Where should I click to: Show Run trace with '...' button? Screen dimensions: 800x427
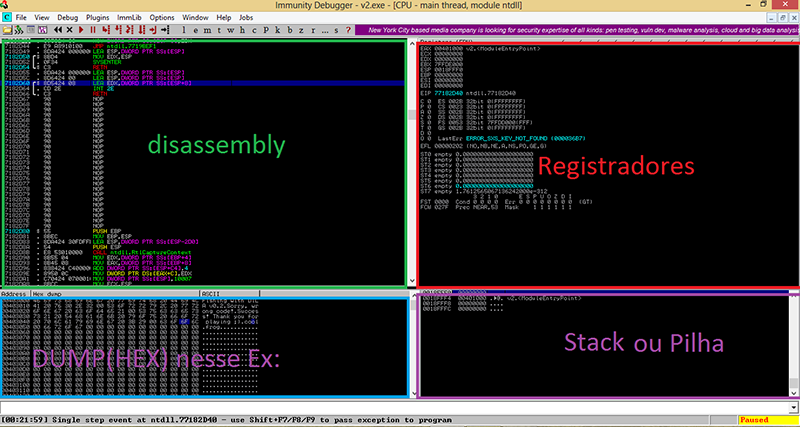(x=324, y=30)
